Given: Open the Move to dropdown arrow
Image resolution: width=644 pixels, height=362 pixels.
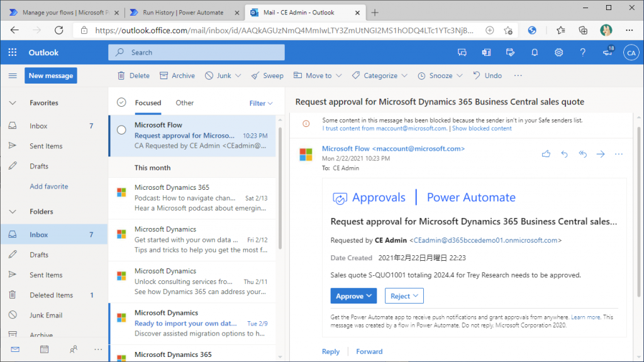Looking at the screenshot, I should (338, 75).
